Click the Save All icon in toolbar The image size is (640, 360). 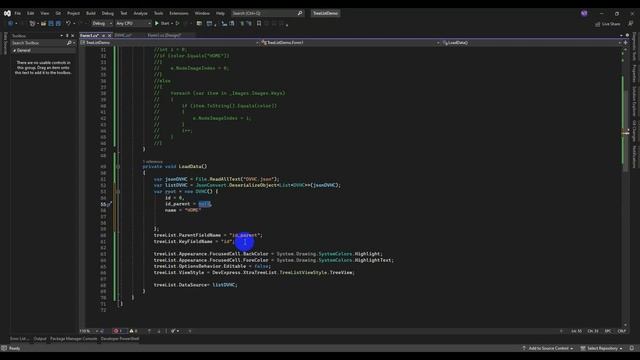tap(58, 24)
